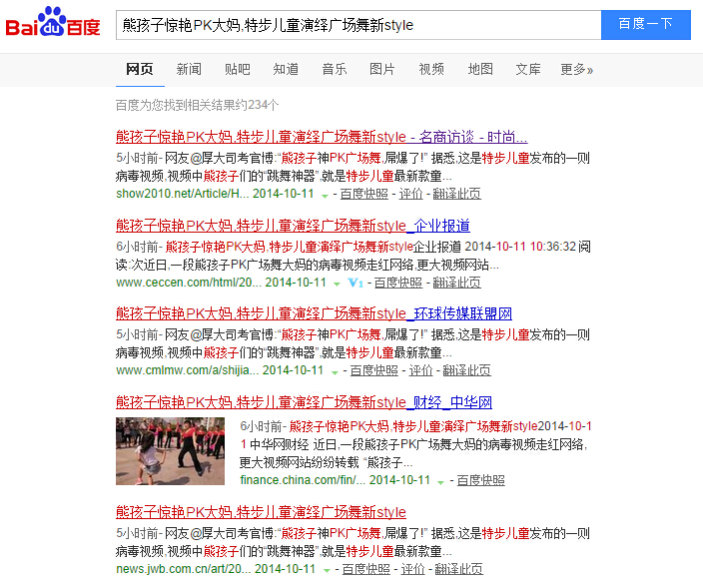Open the 音乐 tab
Screen dimensions: 703x588
(334, 69)
